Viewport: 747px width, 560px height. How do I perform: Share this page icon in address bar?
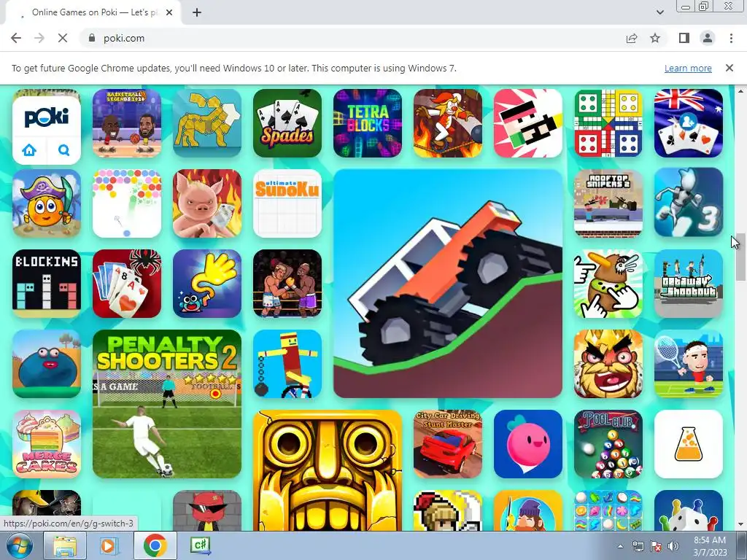(632, 38)
